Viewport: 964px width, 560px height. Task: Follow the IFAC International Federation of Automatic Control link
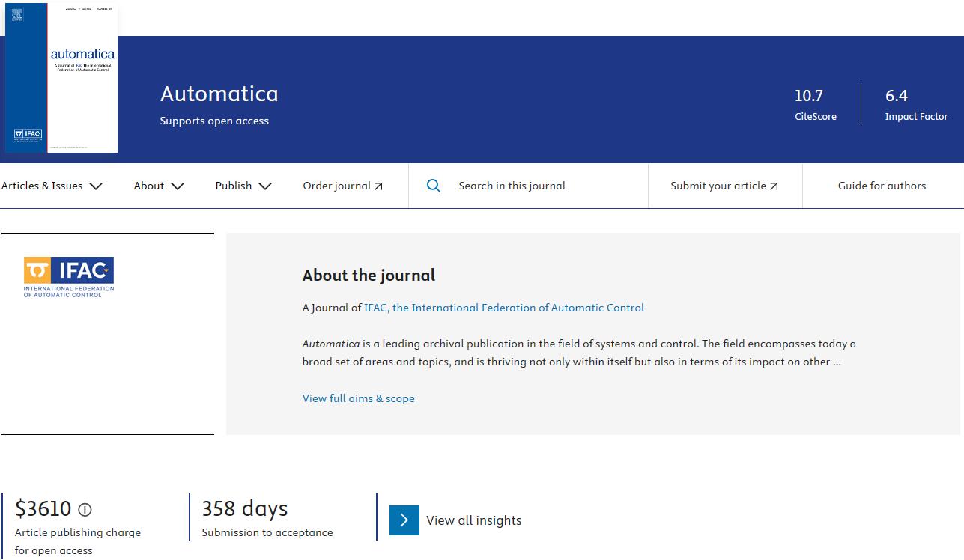point(504,308)
